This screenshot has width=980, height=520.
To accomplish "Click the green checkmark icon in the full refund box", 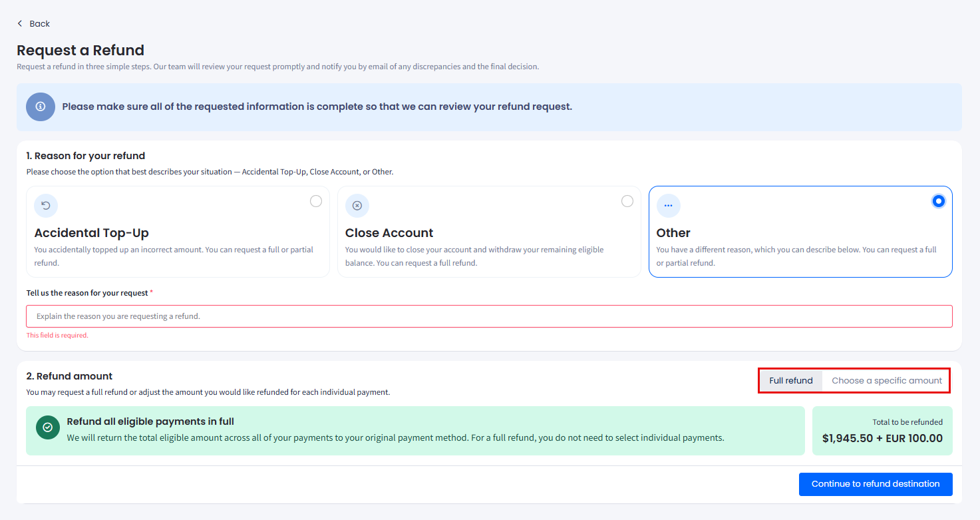I will pos(47,427).
